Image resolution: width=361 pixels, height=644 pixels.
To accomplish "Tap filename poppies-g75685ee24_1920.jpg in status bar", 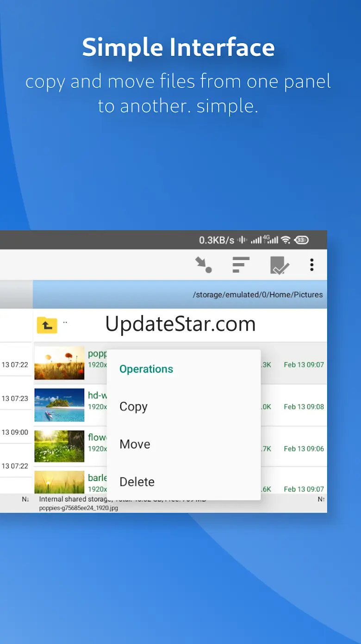I will 79,508.
